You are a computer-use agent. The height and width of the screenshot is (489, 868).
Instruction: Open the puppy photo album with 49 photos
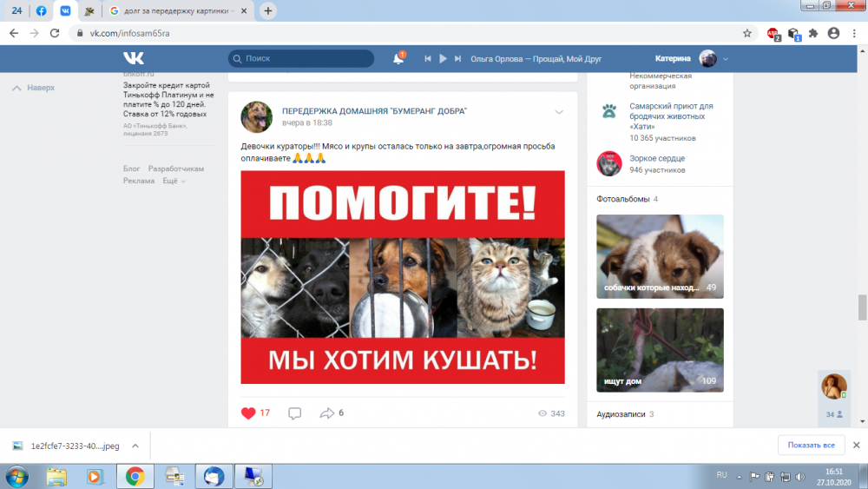point(660,256)
